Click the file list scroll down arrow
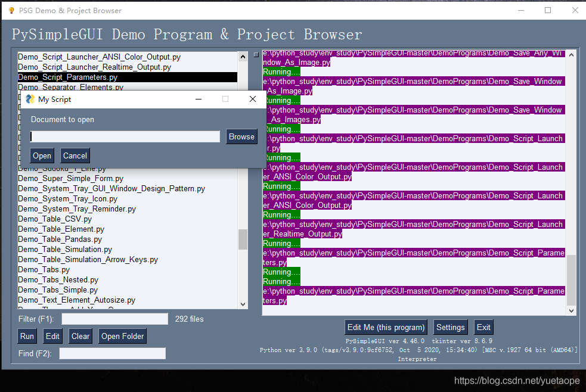The height and width of the screenshot is (392, 586). click(x=243, y=304)
